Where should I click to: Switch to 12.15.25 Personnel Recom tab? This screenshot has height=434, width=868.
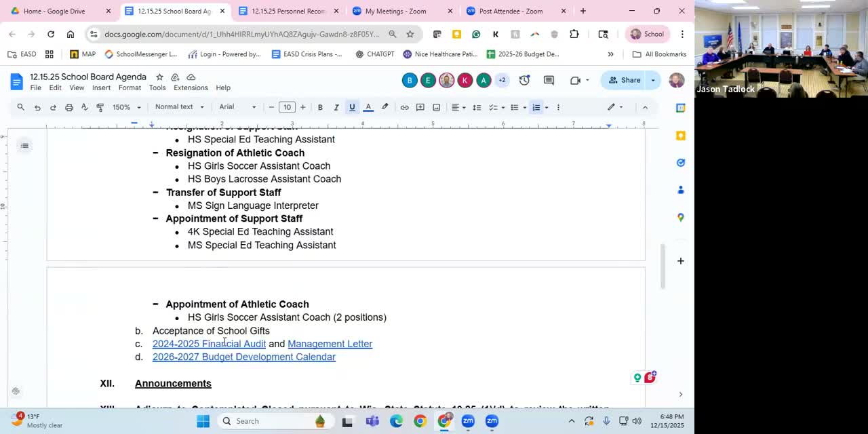coord(288,11)
